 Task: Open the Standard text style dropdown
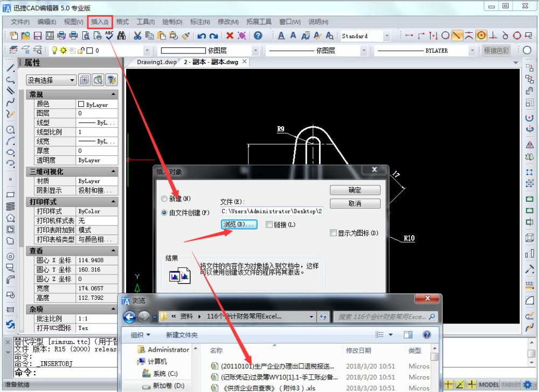[x=386, y=36]
